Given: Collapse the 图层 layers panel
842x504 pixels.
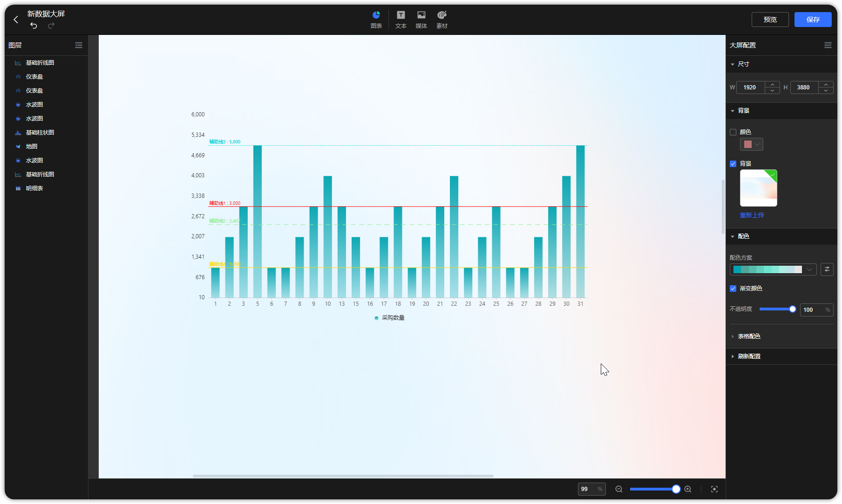Looking at the screenshot, I should pyautogui.click(x=79, y=45).
